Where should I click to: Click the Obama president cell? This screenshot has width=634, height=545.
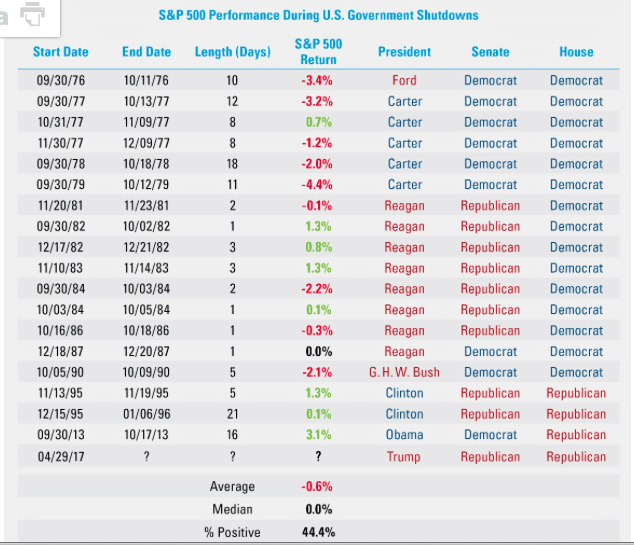pos(404,435)
